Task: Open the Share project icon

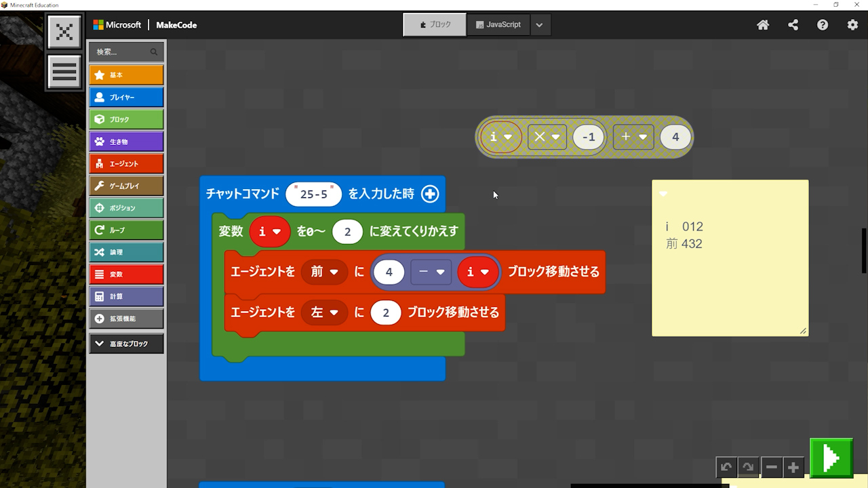Action: click(x=793, y=25)
